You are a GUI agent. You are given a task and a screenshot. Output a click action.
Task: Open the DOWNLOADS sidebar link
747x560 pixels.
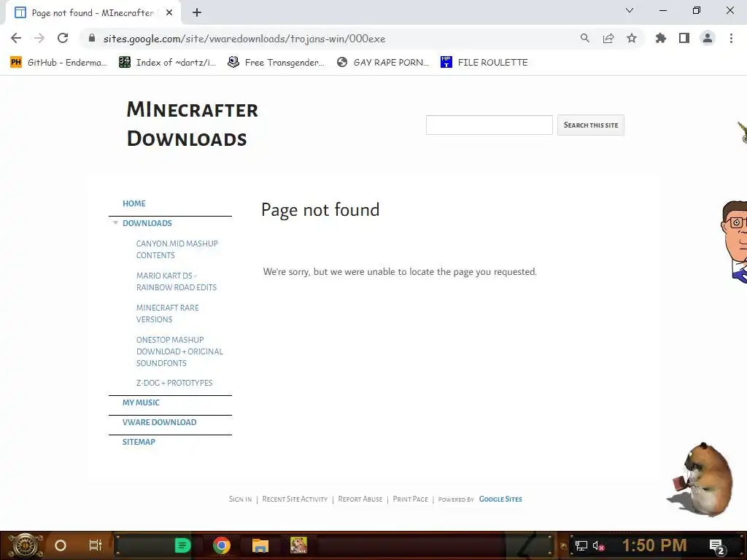tap(147, 223)
